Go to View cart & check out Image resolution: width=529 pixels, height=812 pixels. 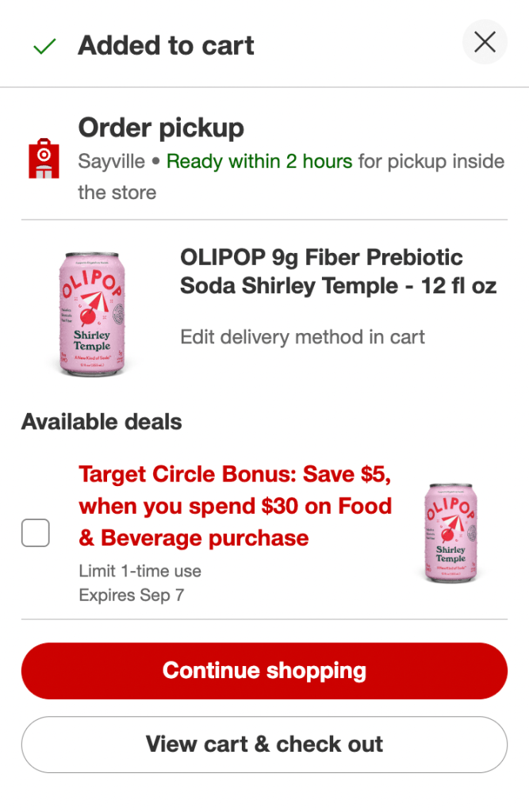tap(264, 744)
